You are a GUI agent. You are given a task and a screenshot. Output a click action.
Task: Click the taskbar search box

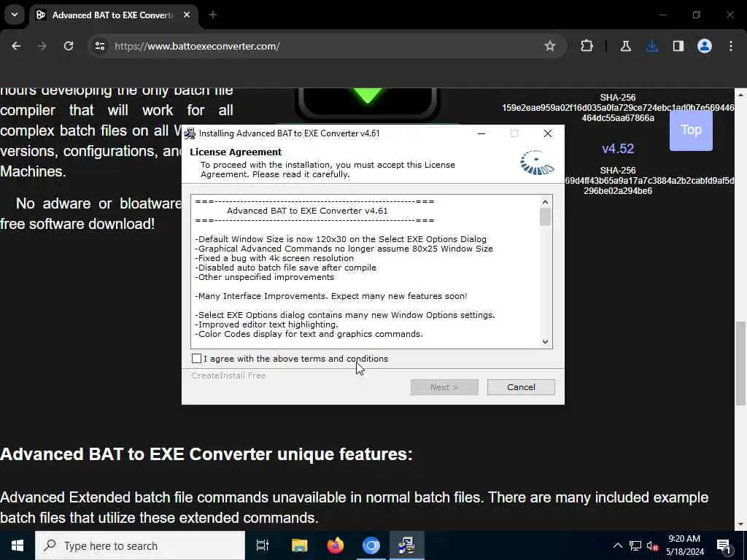tap(140, 545)
